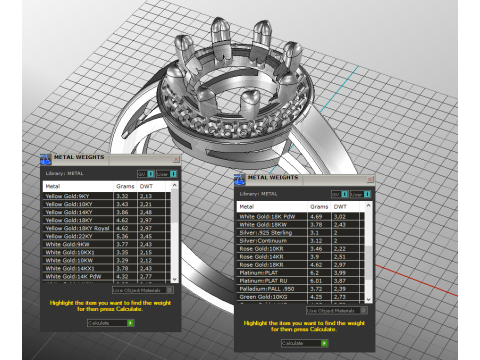The width and height of the screenshot is (480, 360).
Task: Toggle GV in the panel listing Yellow Gold
Action: [x=146, y=174]
